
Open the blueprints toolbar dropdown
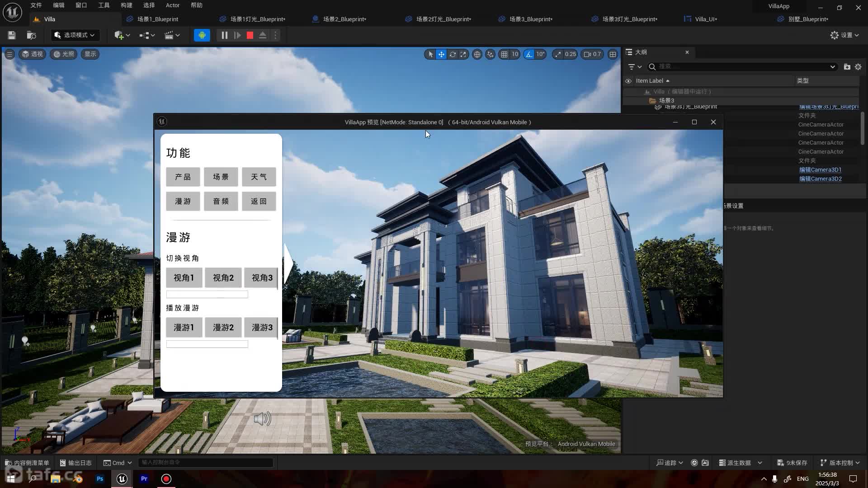pos(147,35)
